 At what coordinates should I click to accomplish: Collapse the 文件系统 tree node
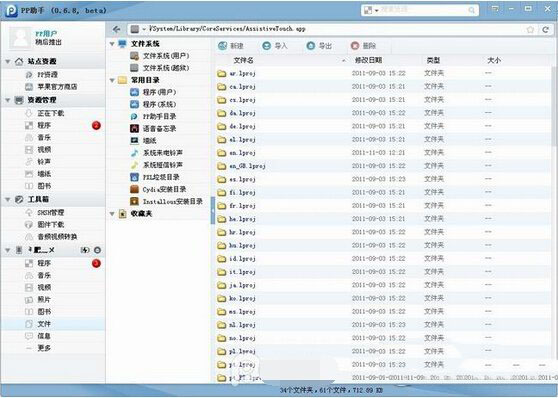point(112,44)
